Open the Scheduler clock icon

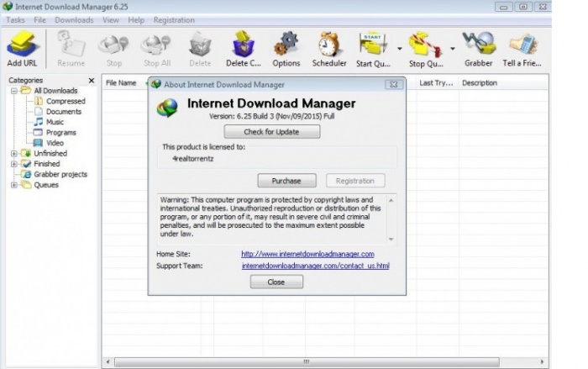coord(329,50)
